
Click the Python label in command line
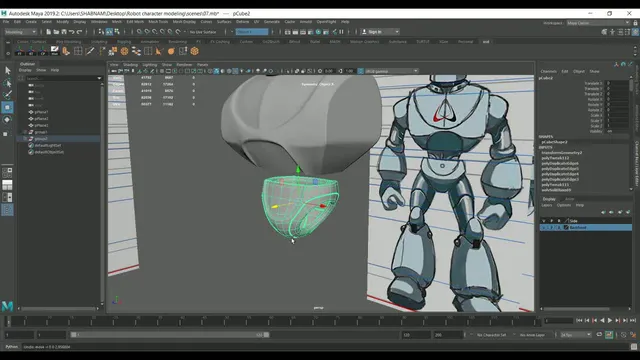click(x=11, y=347)
